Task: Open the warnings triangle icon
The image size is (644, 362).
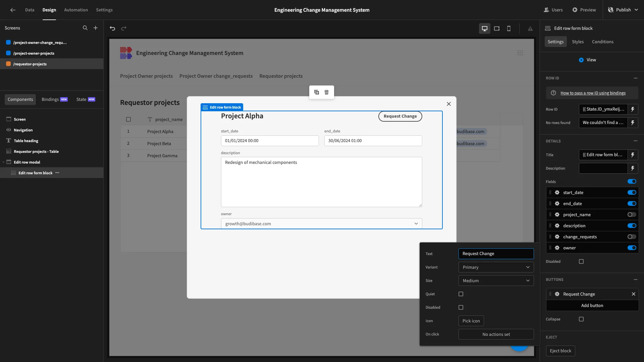Action: [530, 28]
